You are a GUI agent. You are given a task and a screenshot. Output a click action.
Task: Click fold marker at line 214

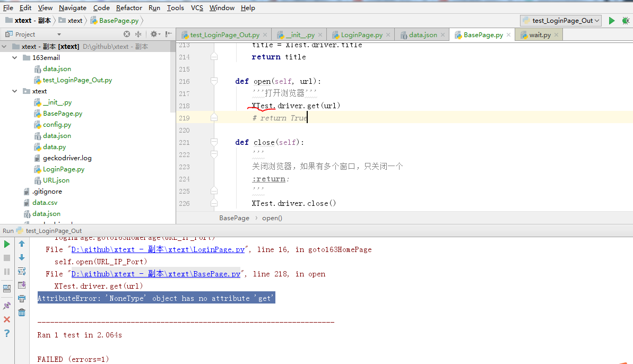coord(214,57)
